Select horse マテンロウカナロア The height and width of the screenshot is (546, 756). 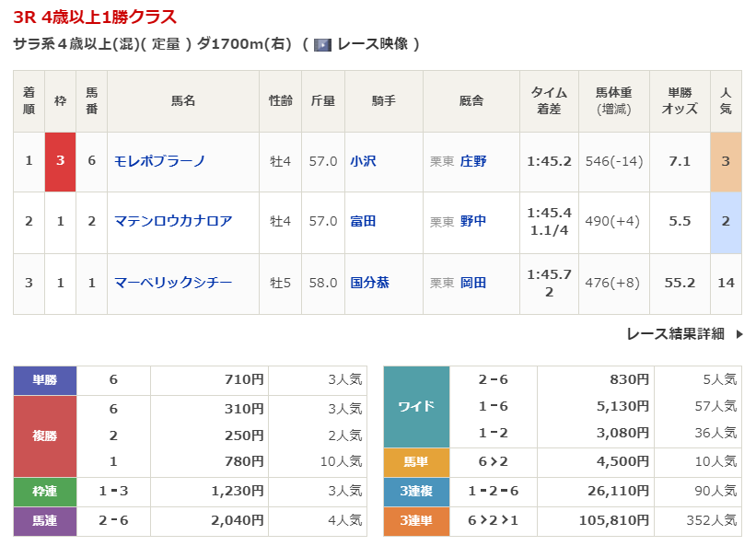172,222
